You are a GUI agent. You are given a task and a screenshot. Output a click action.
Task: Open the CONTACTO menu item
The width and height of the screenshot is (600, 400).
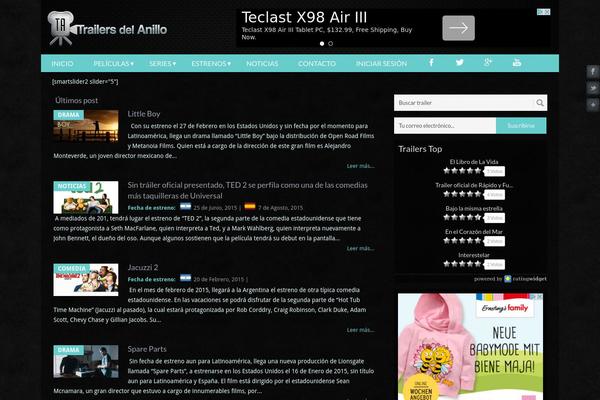317,64
